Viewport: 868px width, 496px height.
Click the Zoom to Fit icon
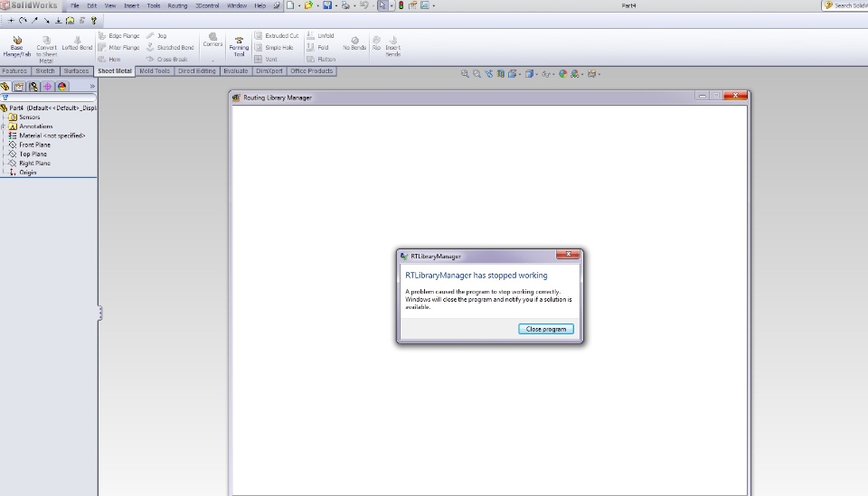pos(465,73)
